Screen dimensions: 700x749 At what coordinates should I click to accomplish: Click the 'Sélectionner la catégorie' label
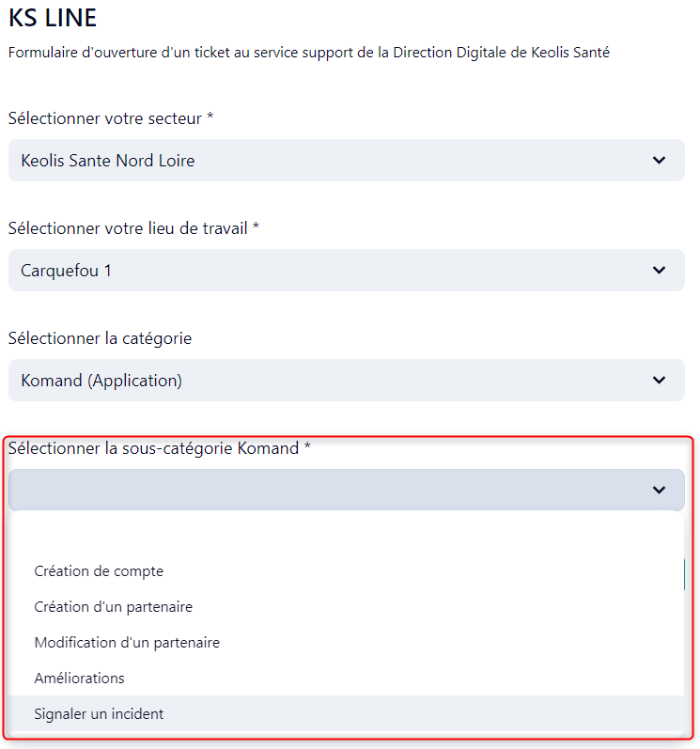click(x=100, y=338)
